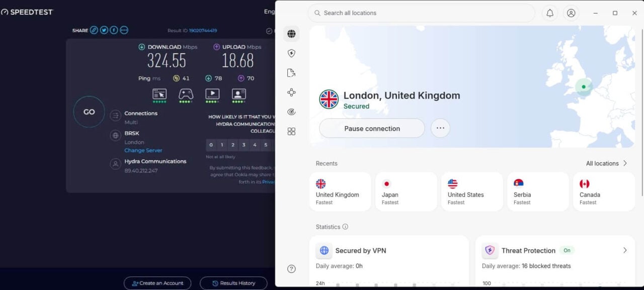Open the apps grid icon in NordVPN sidebar
The width and height of the screenshot is (644, 290).
(291, 131)
